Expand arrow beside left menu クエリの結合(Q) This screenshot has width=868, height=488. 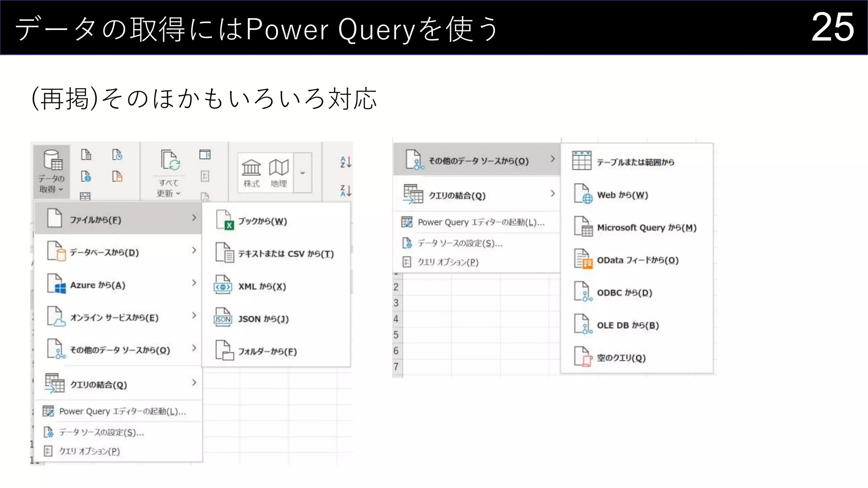pos(194,383)
